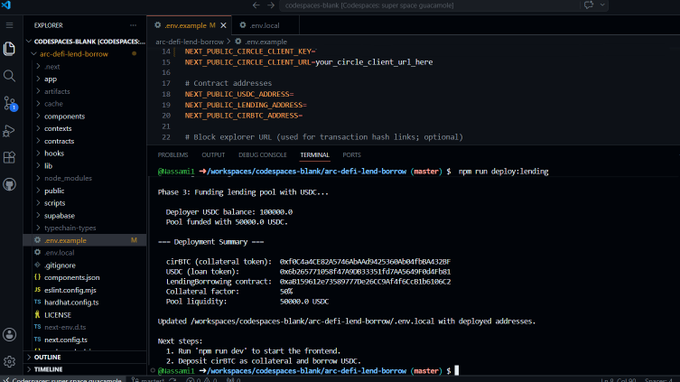This screenshot has height=382, width=680.
Task: Open the Explorer view in activity bar
Action: tap(9, 49)
